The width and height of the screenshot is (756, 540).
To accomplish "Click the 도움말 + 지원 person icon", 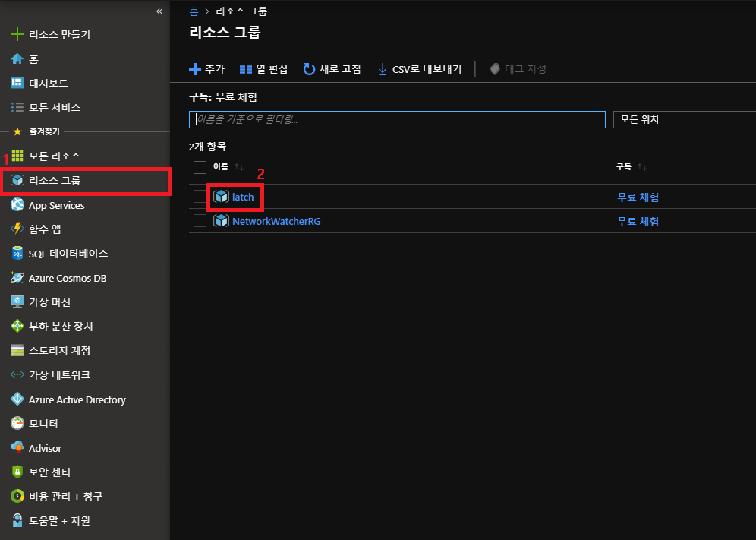I will point(17,520).
